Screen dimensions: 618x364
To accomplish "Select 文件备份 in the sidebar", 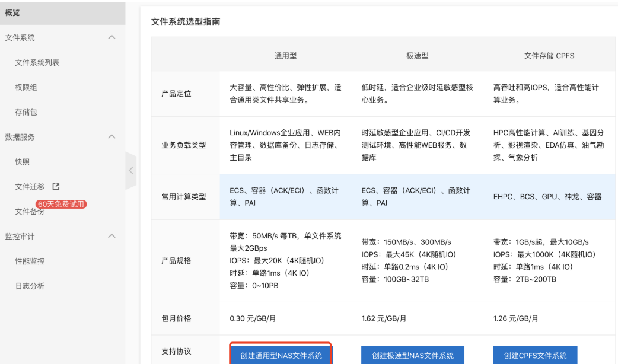I will [x=30, y=211].
